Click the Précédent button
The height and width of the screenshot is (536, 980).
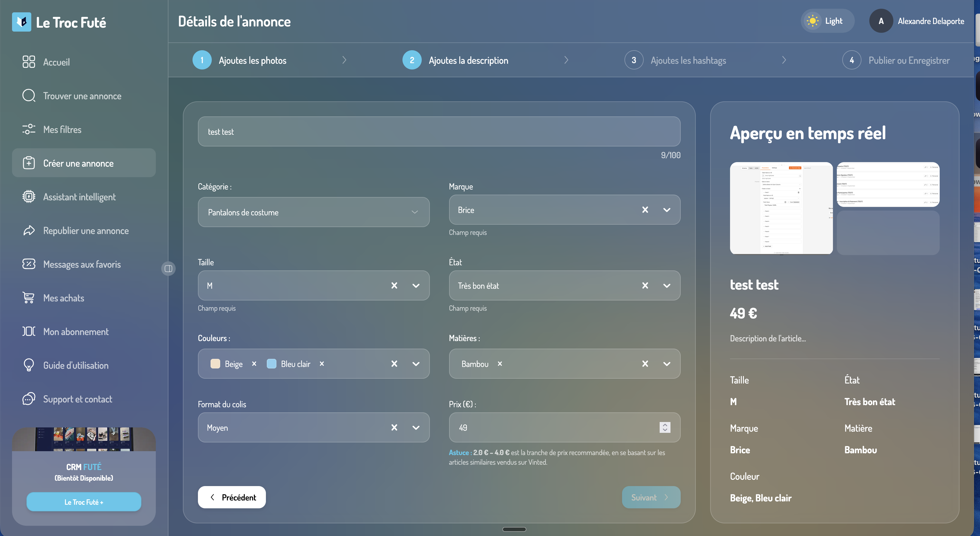(x=232, y=497)
